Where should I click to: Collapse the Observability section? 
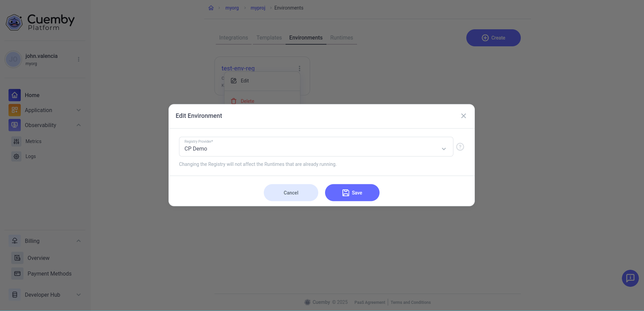pos(79,125)
